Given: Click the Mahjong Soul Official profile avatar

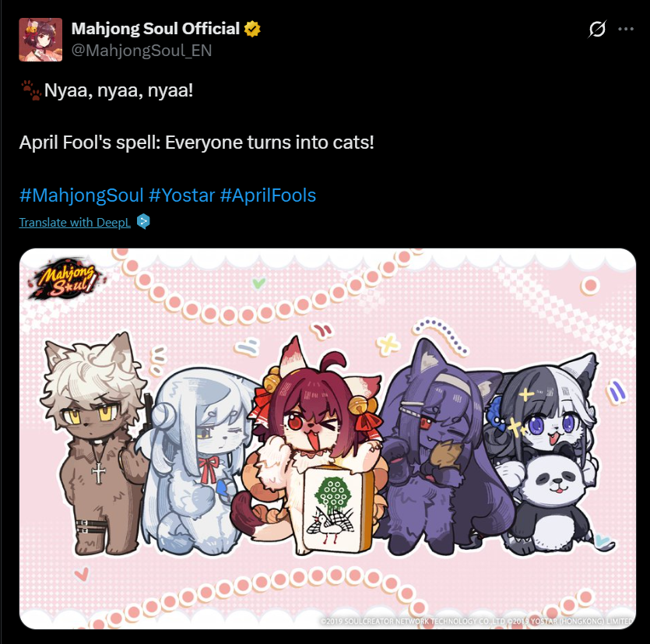Looking at the screenshot, I should pyautogui.click(x=40, y=40).
